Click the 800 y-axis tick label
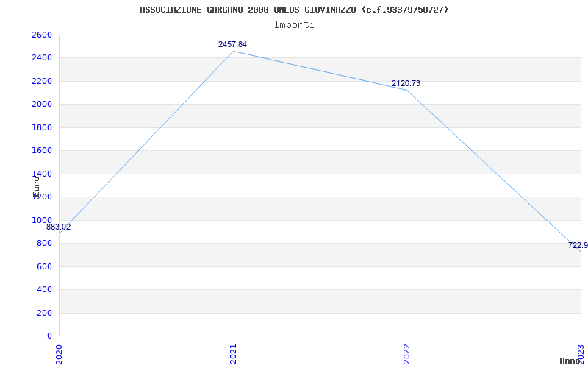 click(x=45, y=244)
